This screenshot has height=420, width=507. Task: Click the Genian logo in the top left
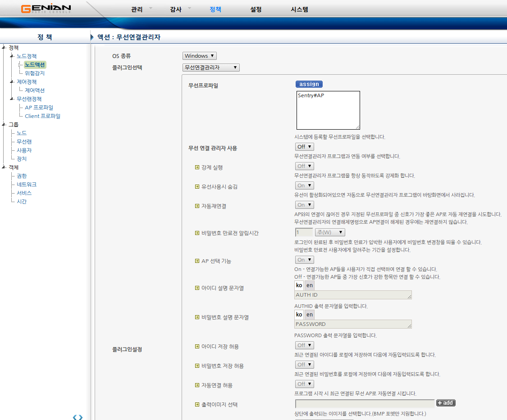pyautogui.click(x=45, y=9)
